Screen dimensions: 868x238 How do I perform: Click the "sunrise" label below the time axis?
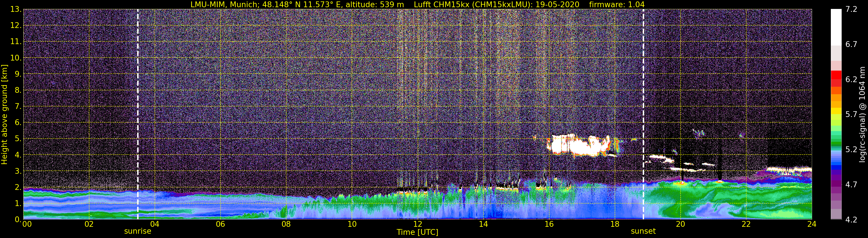[x=138, y=231]
